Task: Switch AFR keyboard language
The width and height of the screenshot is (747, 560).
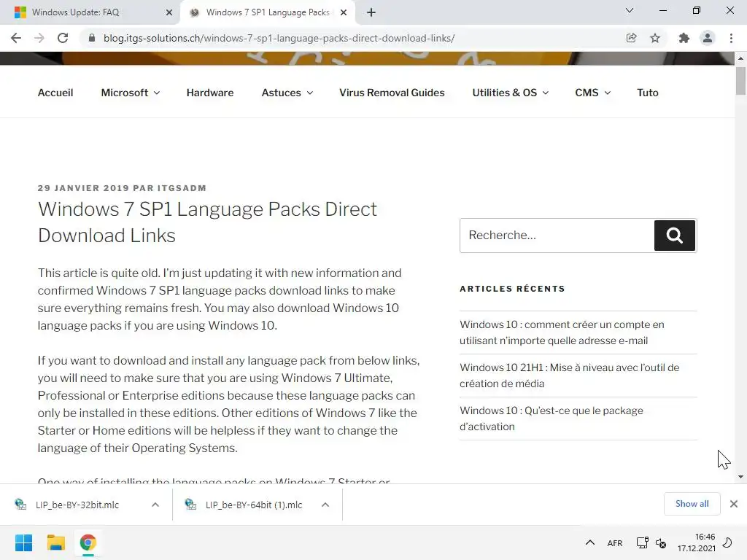Action: click(x=614, y=543)
